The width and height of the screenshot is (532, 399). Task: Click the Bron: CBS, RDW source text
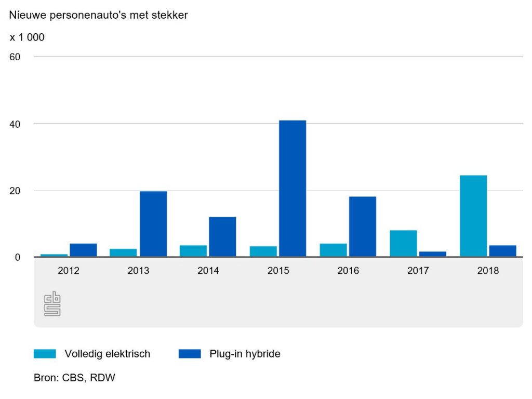(74, 378)
